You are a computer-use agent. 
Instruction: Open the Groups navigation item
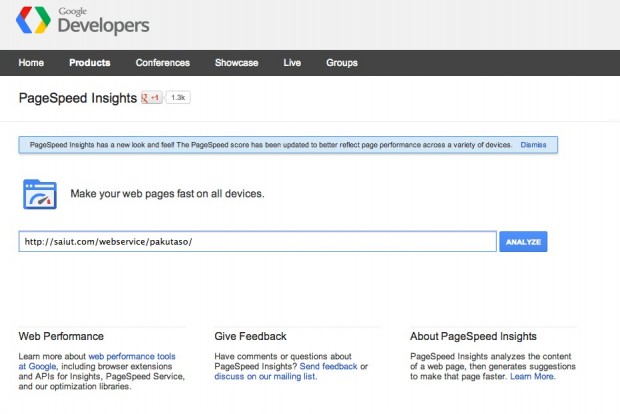[x=342, y=63]
